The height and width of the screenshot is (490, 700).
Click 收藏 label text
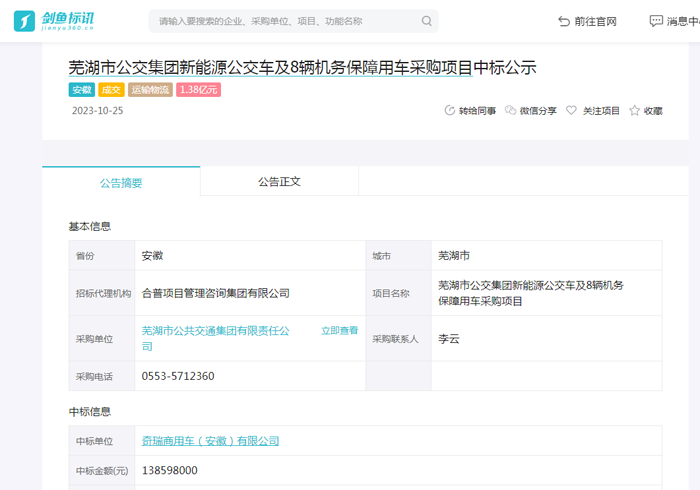pos(653,111)
